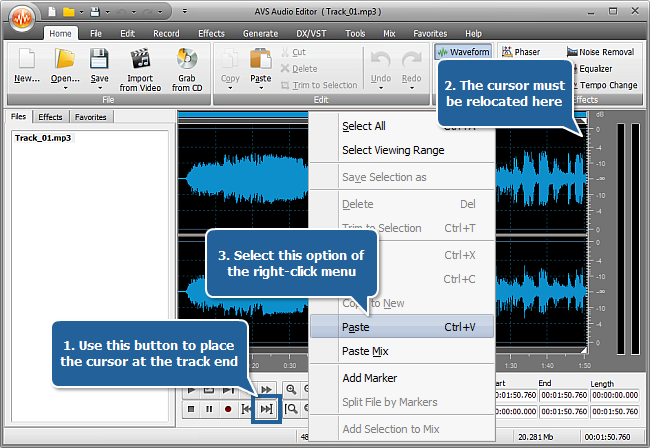Choose Add Marker in the context menu
The width and height of the screenshot is (650, 448).
pyautogui.click(x=402, y=378)
